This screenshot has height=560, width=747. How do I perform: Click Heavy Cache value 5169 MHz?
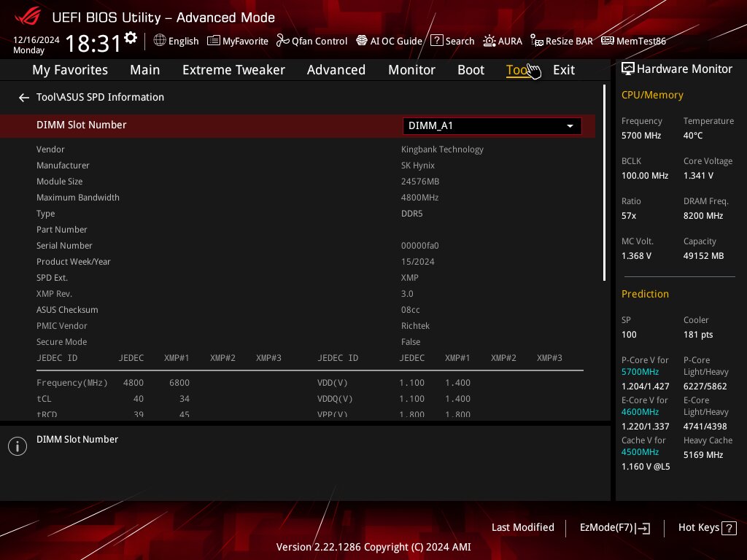coord(703,455)
